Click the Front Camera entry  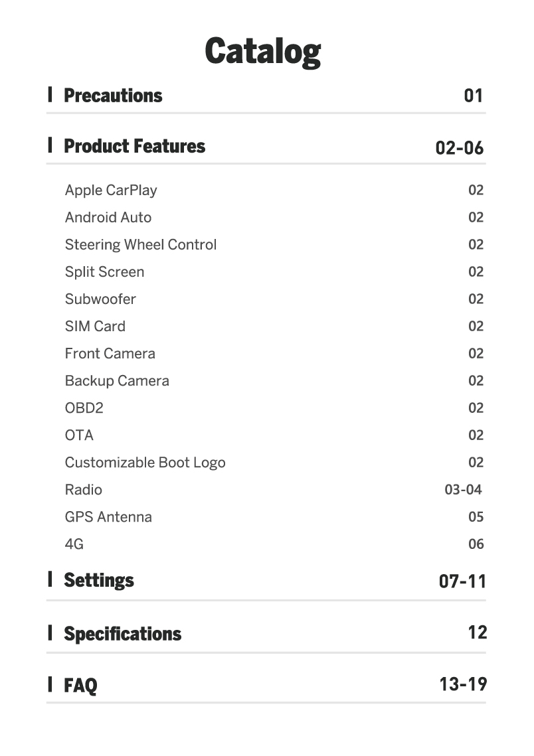[x=110, y=354]
